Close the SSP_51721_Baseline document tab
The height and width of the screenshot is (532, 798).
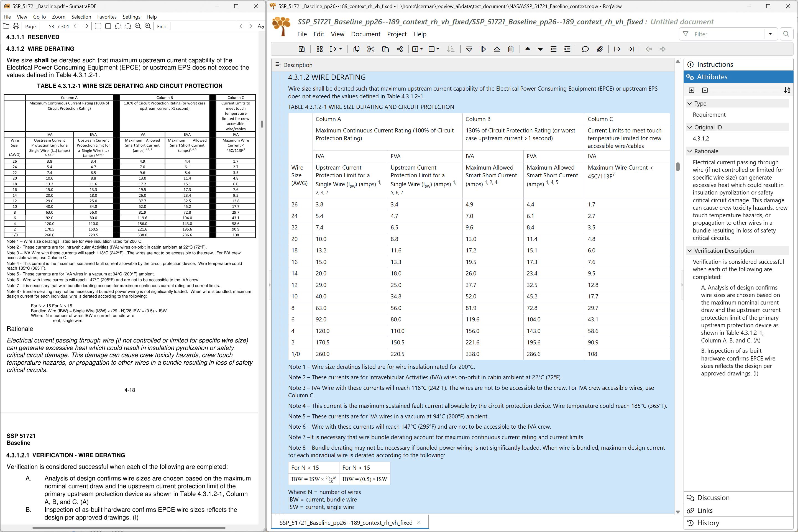coord(419,523)
